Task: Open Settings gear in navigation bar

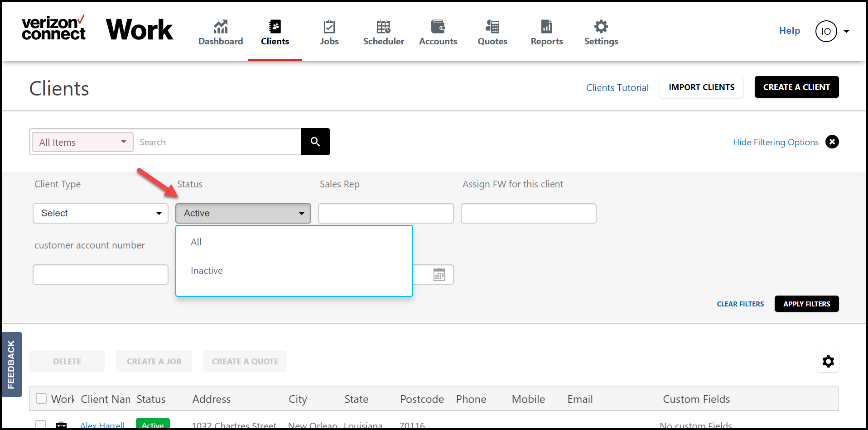Action: [601, 27]
